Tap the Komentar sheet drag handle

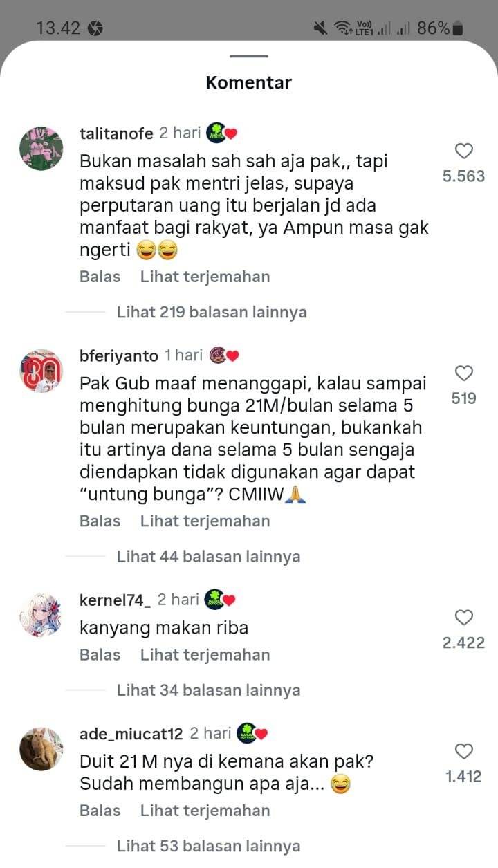249,56
